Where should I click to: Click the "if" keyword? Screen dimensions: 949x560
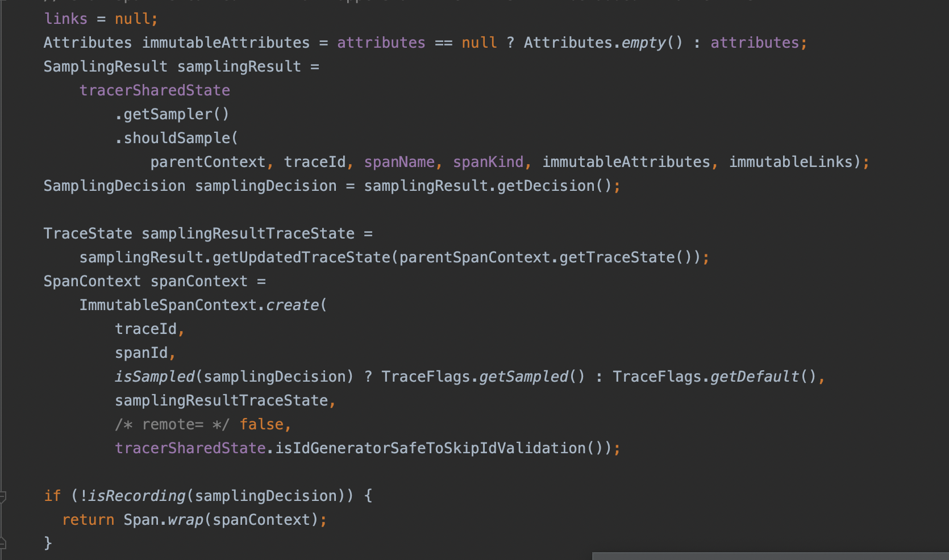coord(52,496)
